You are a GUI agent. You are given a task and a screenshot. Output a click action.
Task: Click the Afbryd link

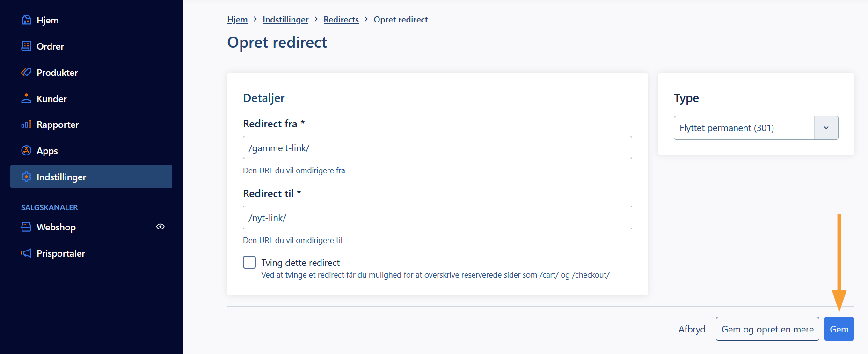click(692, 329)
